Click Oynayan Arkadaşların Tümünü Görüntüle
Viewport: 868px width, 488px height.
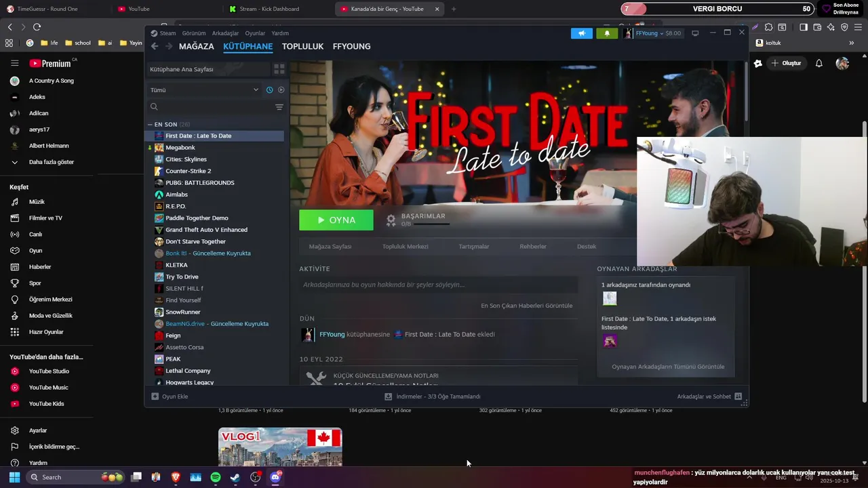[x=668, y=367]
